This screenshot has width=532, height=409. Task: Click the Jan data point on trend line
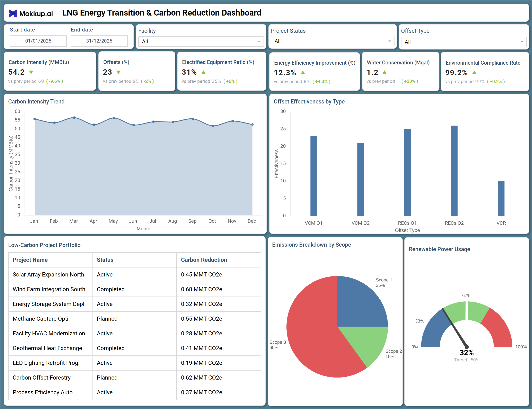click(x=35, y=119)
